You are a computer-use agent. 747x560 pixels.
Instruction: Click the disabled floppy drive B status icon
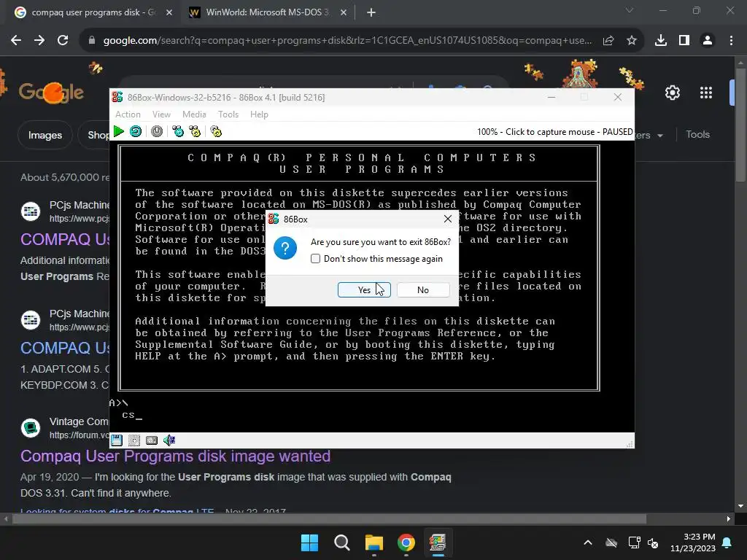[134, 440]
